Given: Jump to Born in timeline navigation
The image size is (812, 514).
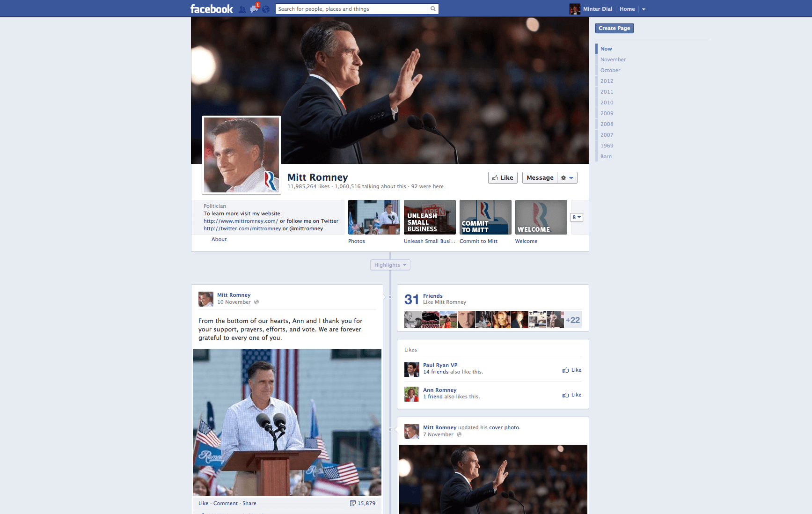Looking at the screenshot, I should tap(606, 156).
